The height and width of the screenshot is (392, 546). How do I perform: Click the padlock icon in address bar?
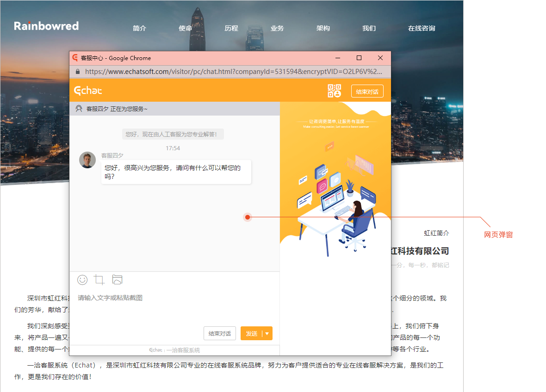77,72
